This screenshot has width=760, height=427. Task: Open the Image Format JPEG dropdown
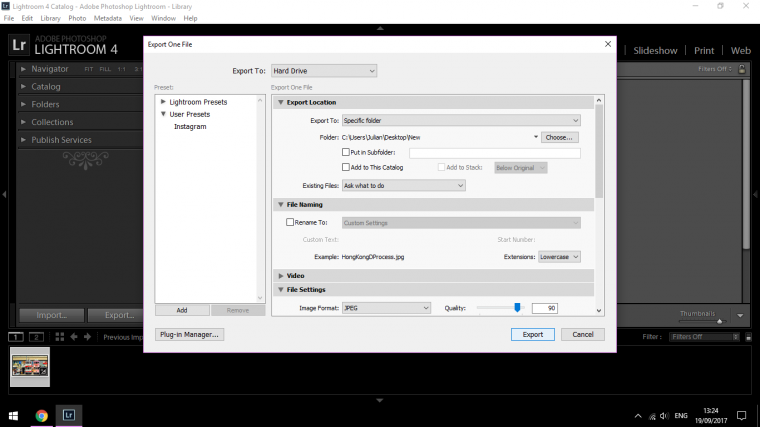[x=386, y=308]
